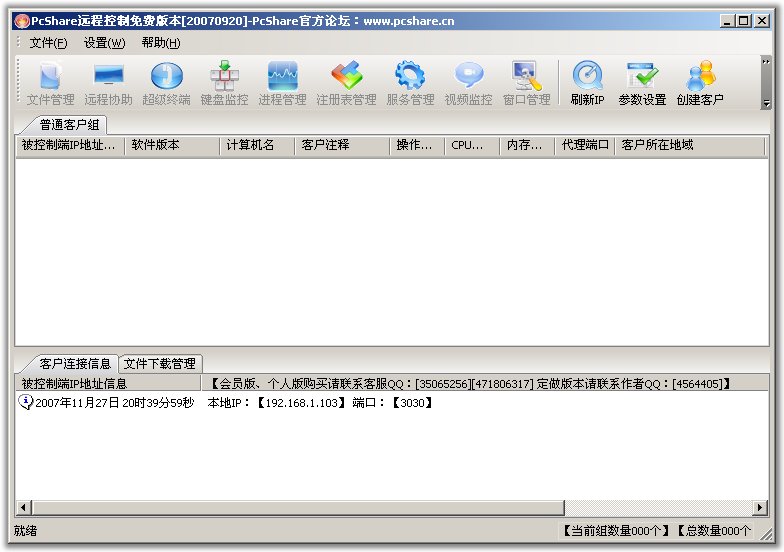Viewport: 784px width, 552px height.
Task: Open the 进程管理 process manager
Action: tap(282, 83)
